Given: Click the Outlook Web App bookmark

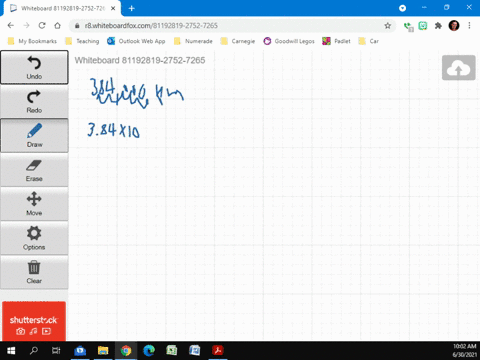Looking at the screenshot, I should point(136,41).
